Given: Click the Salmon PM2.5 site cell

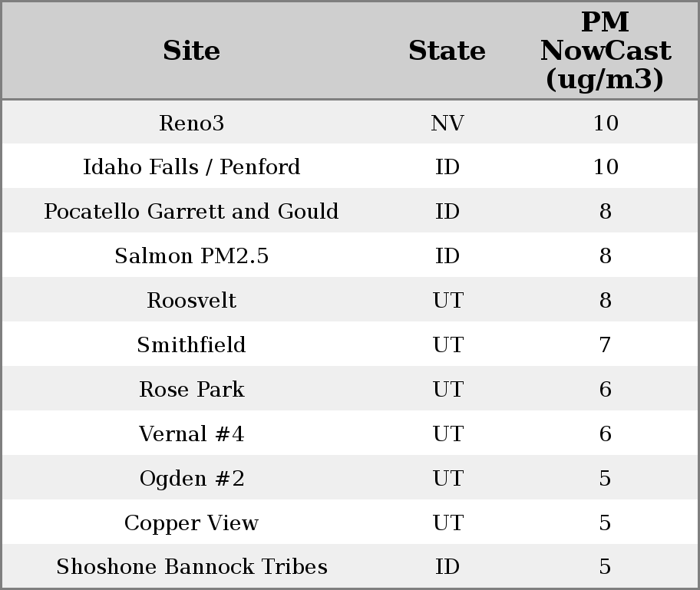Looking at the screenshot, I should 191,256.
